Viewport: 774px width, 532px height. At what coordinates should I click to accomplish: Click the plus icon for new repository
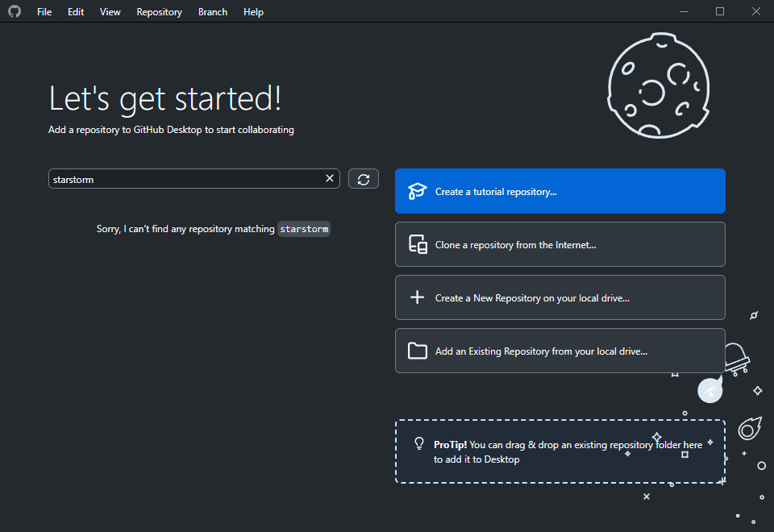[417, 297]
